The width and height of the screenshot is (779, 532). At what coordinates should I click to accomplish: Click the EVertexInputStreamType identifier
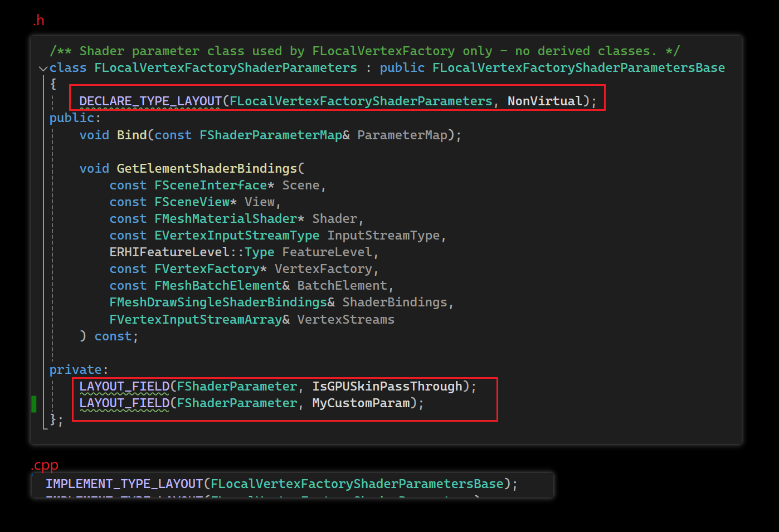237,236
